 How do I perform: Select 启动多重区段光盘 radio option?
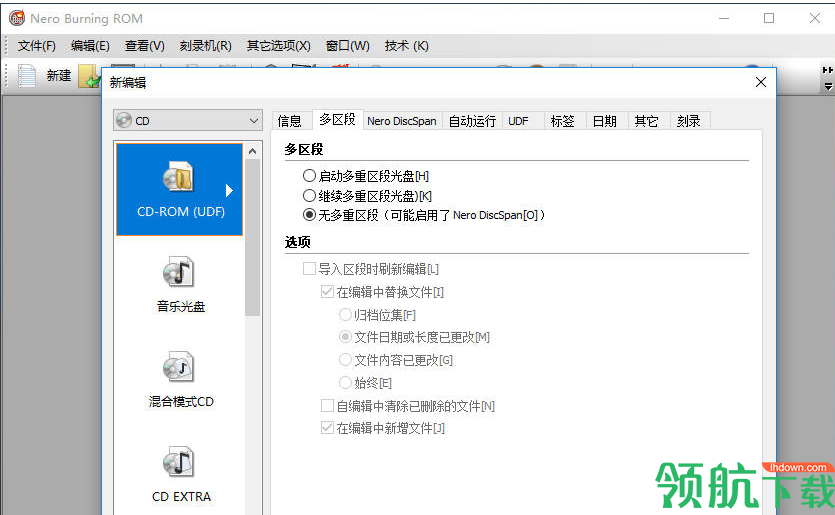[309, 176]
